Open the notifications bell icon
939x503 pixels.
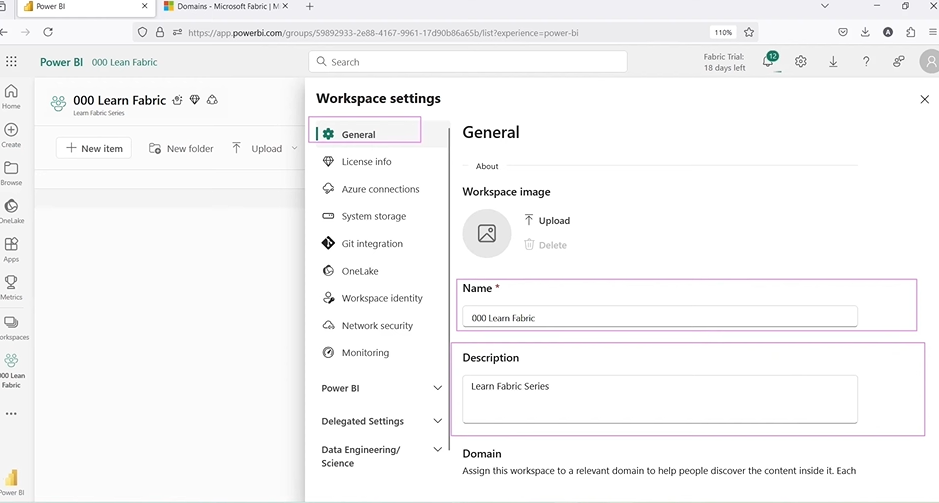click(x=768, y=61)
